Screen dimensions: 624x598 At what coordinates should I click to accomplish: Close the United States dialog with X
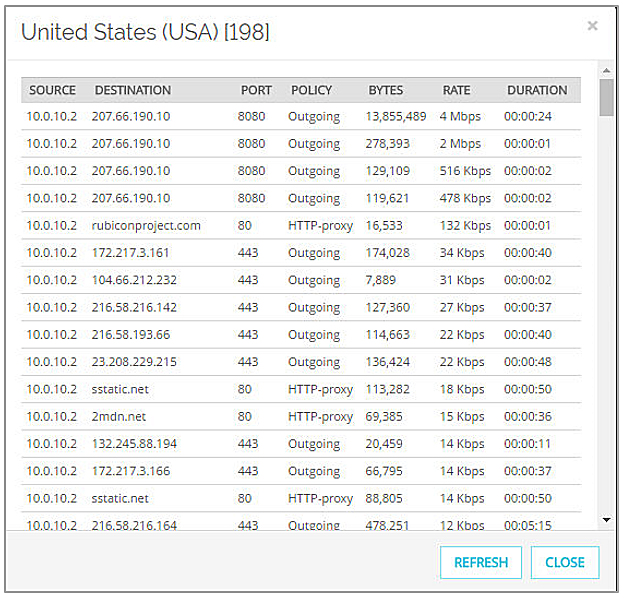coord(592,26)
